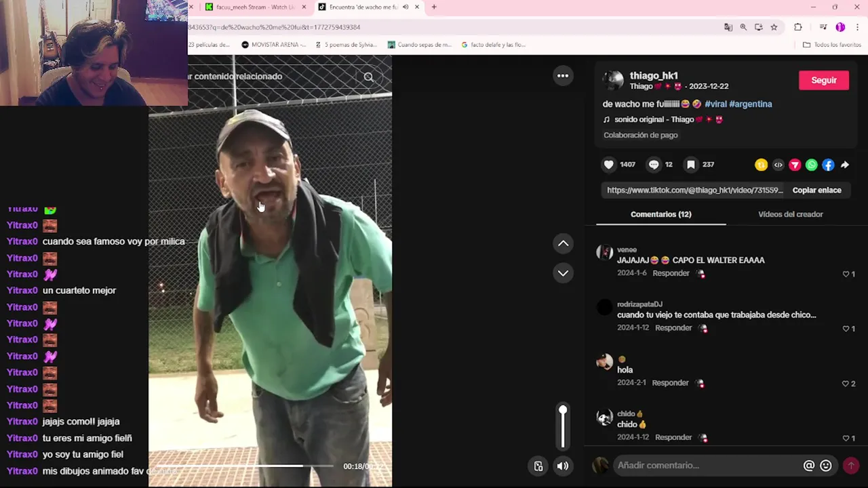This screenshot has width=868, height=488.
Task: Go to previous video with up chevron
Action: 563,243
